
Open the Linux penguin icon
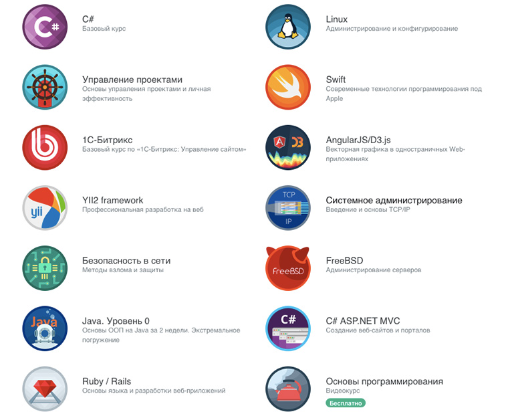pos(288,27)
